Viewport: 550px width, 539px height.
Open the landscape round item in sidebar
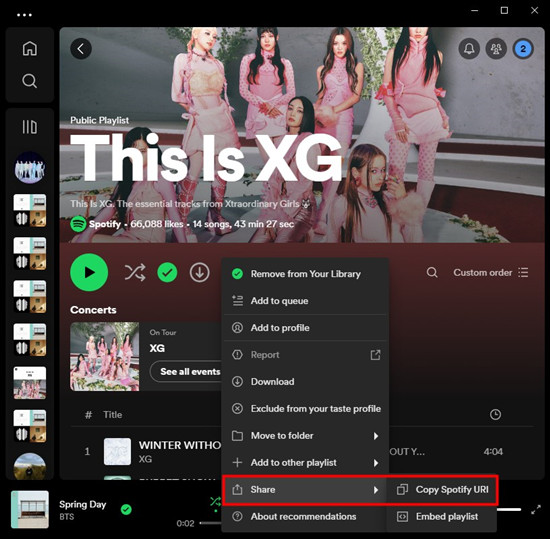(29, 466)
